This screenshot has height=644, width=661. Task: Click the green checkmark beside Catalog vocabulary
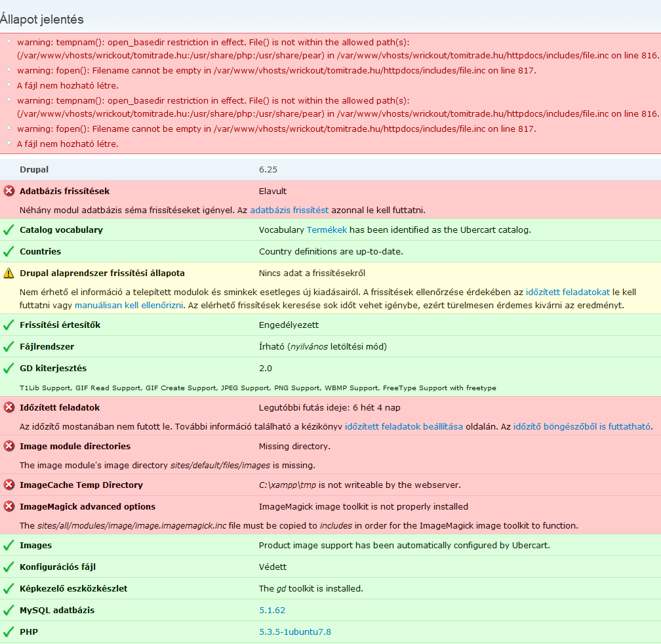(x=9, y=230)
